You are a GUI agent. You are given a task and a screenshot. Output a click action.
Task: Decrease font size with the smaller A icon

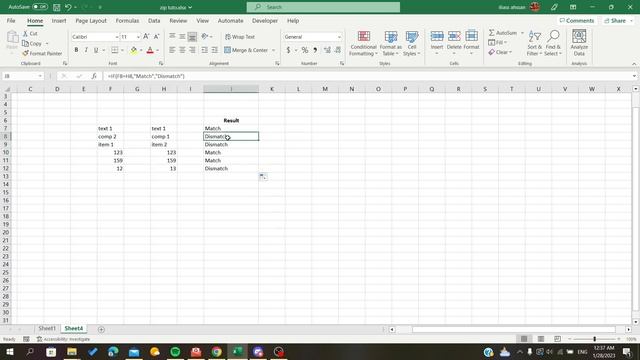(156, 37)
